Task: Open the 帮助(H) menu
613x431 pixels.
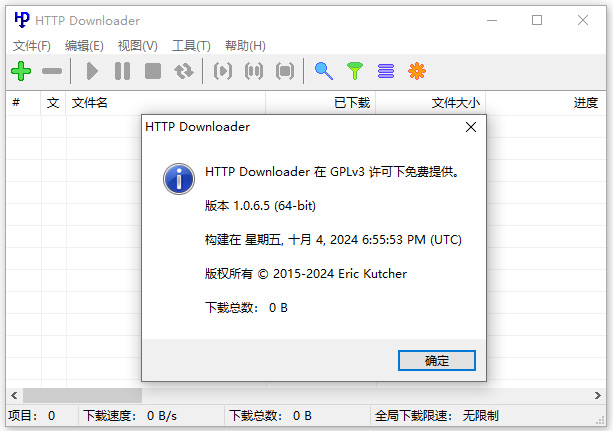Action: (245, 46)
